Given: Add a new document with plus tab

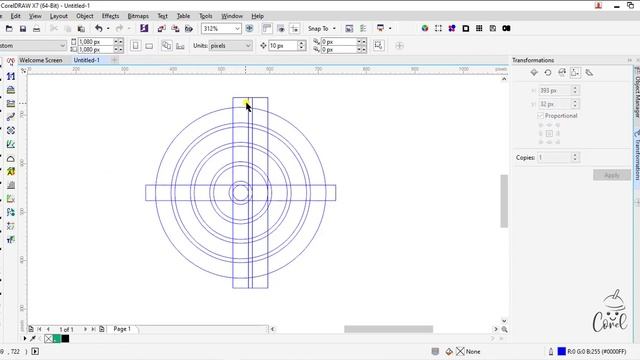Looking at the screenshot, I should 114,60.
